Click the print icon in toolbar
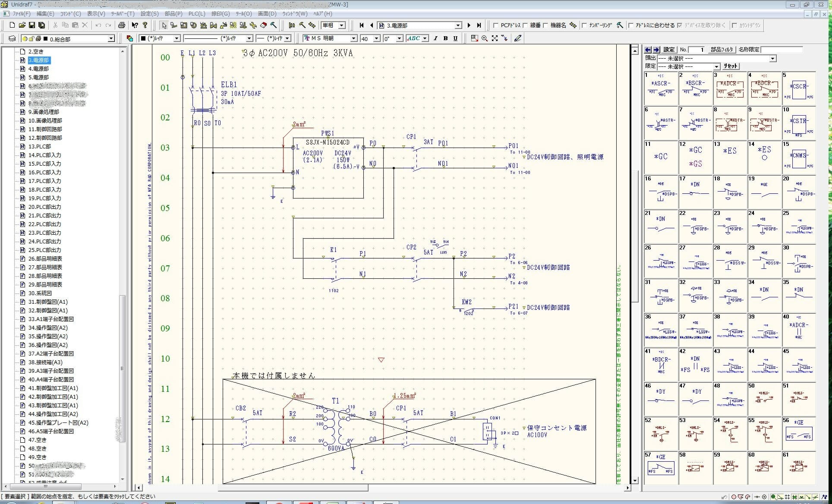 (x=122, y=25)
